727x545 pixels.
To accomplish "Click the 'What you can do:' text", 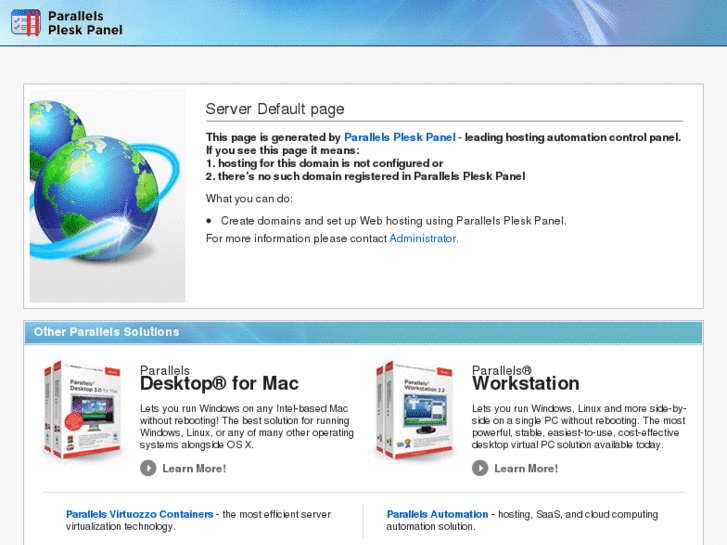I will tap(249, 199).
